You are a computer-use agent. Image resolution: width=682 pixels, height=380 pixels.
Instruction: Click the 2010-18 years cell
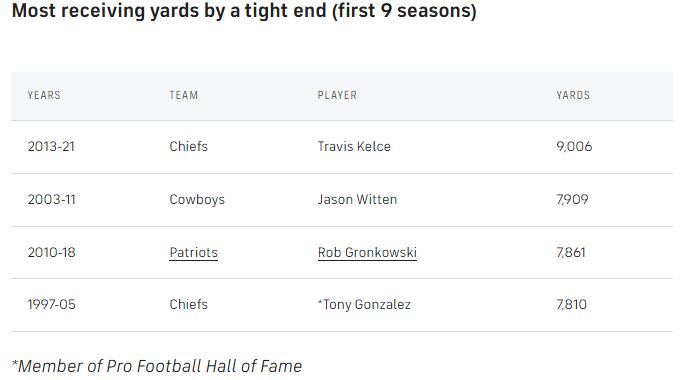(51, 252)
